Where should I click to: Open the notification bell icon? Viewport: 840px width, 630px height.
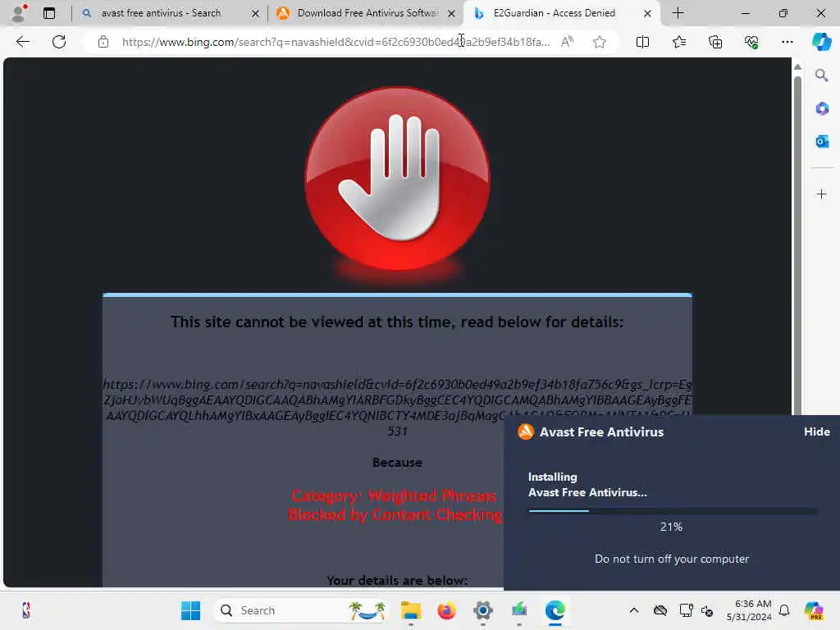tap(784, 610)
